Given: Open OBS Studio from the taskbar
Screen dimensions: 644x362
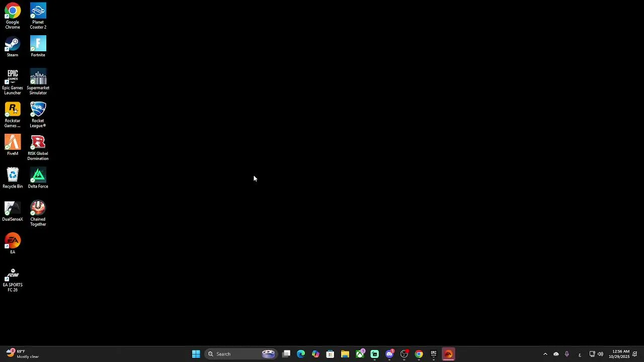Looking at the screenshot, I should [404, 354].
